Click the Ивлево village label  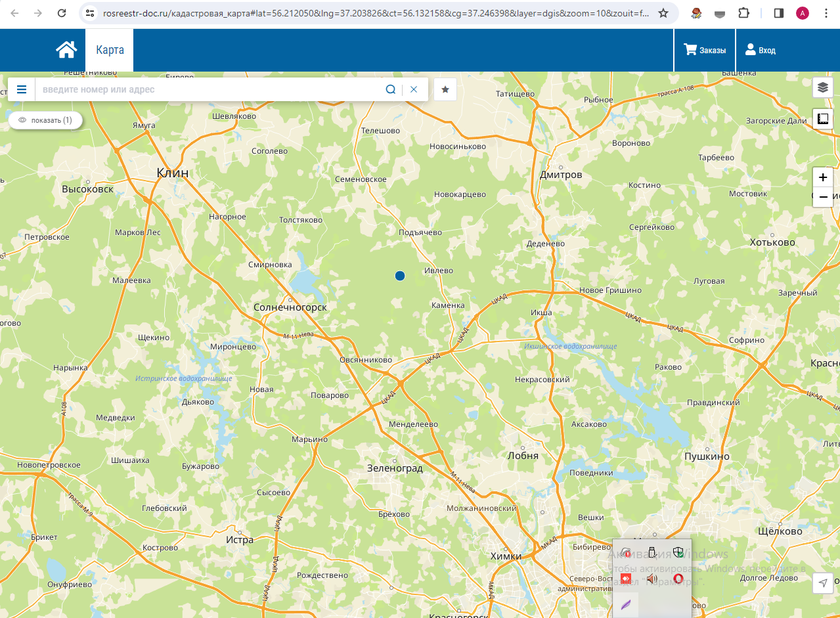tap(439, 271)
